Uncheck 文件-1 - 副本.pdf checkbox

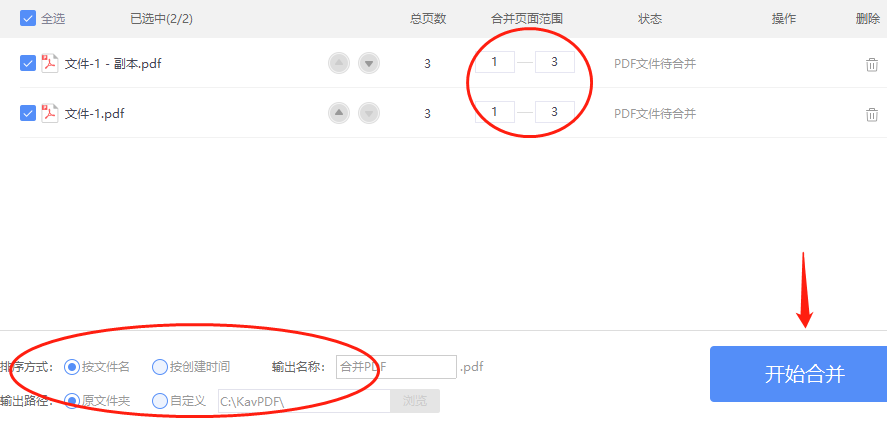(x=28, y=63)
